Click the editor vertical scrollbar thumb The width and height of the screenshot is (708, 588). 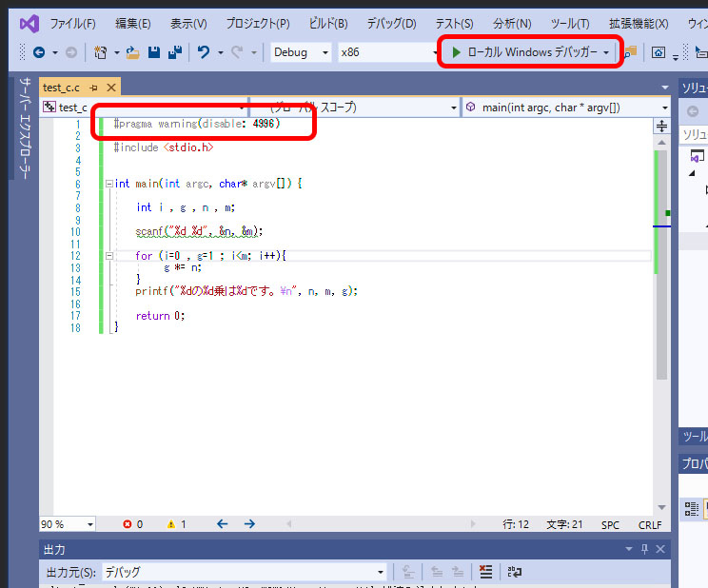[x=661, y=265]
